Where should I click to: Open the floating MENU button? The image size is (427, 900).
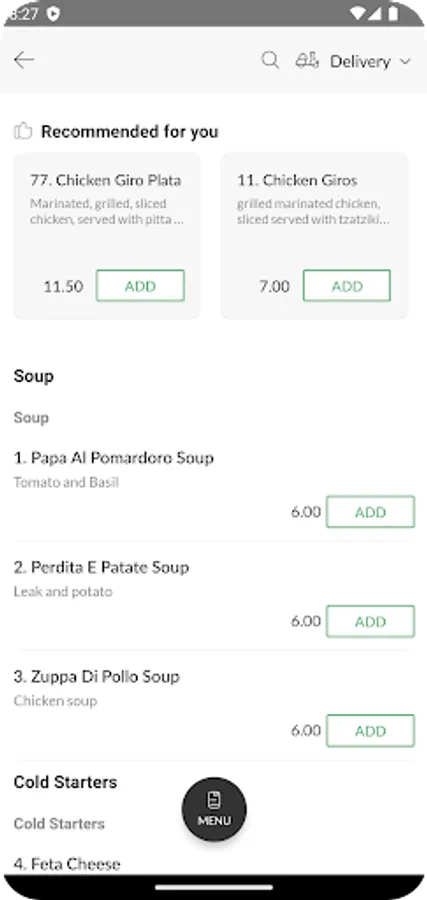pos(214,809)
